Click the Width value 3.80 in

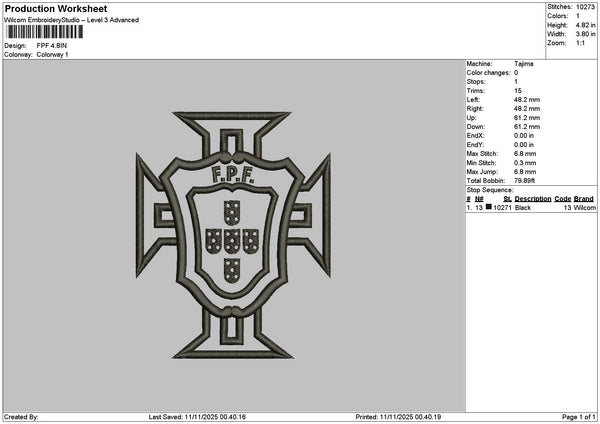pyautogui.click(x=585, y=34)
